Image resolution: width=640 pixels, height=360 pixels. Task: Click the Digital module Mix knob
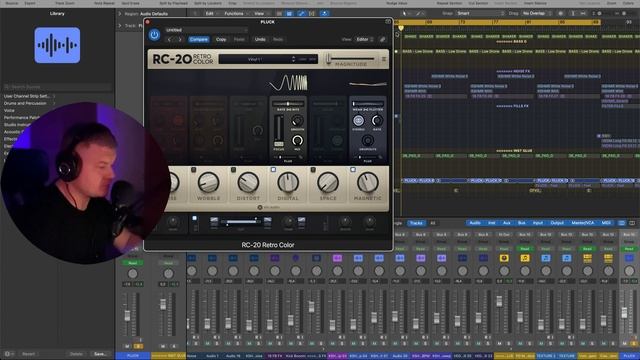(297, 140)
